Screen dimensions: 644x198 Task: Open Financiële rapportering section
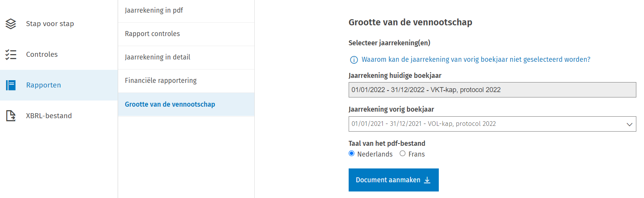[x=161, y=81]
